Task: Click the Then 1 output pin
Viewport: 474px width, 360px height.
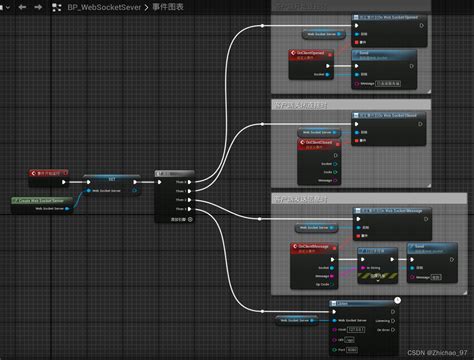Action: coord(189,191)
